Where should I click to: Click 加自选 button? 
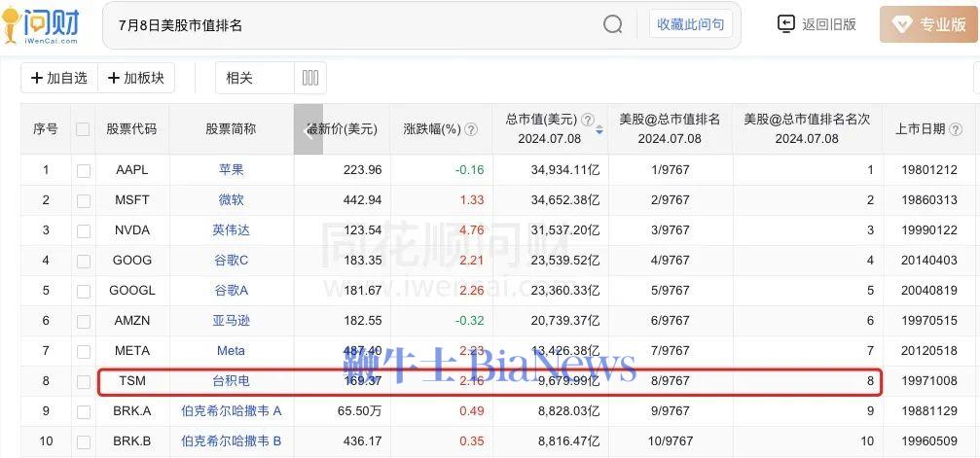[59, 78]
